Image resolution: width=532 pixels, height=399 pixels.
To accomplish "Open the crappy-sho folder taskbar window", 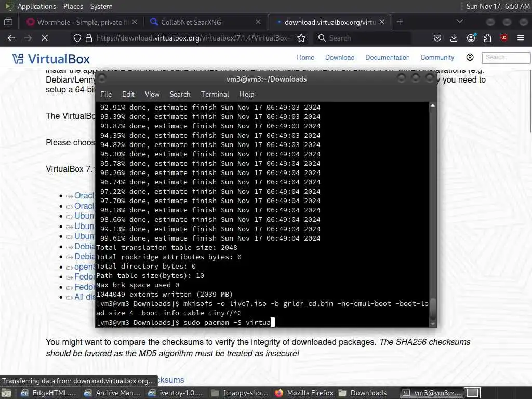I will (x=239, y=393).
